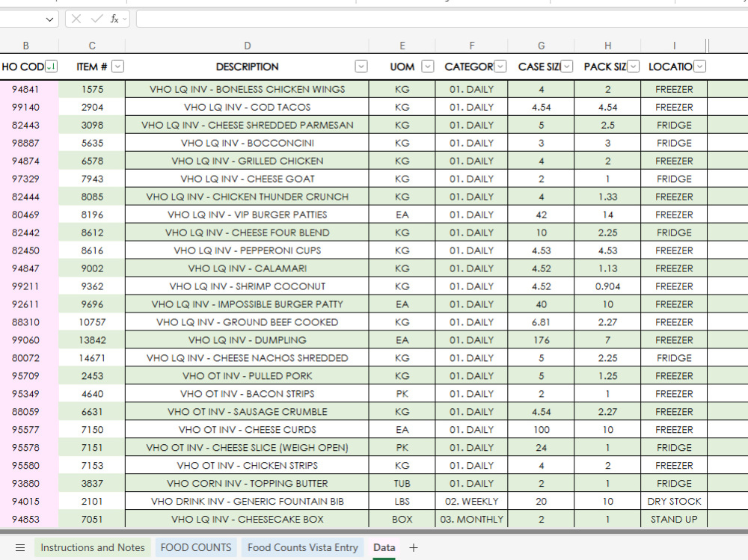Click the STAND UP location cell
Viewport: 748px width, 560px height.
coord(674,519)
